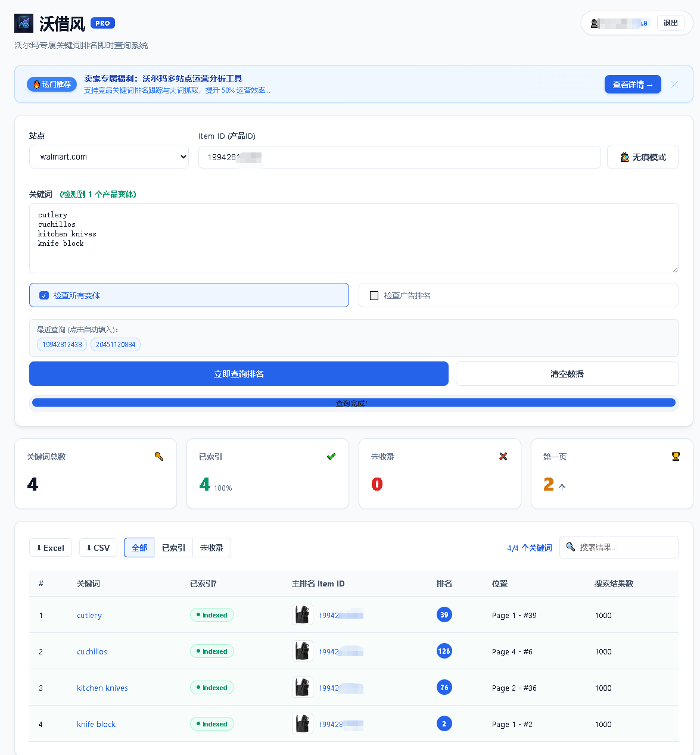Download results as CSV
The height and width of the screenshot is (755, 700).
98,548
